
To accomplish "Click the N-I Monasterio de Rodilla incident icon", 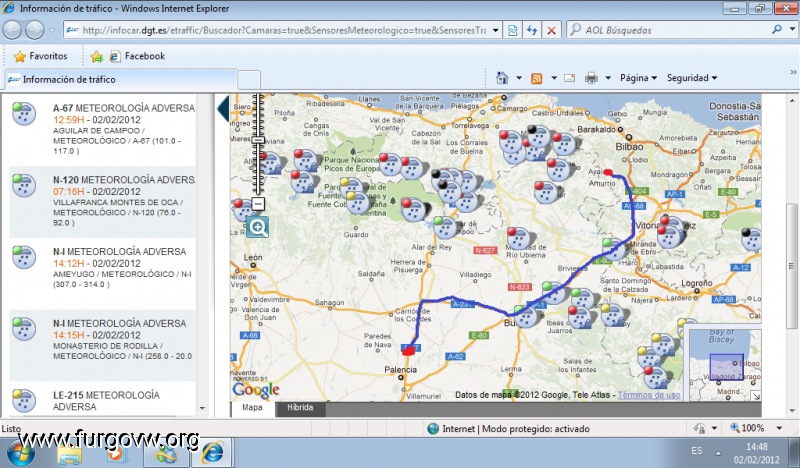I will (24, 329).
